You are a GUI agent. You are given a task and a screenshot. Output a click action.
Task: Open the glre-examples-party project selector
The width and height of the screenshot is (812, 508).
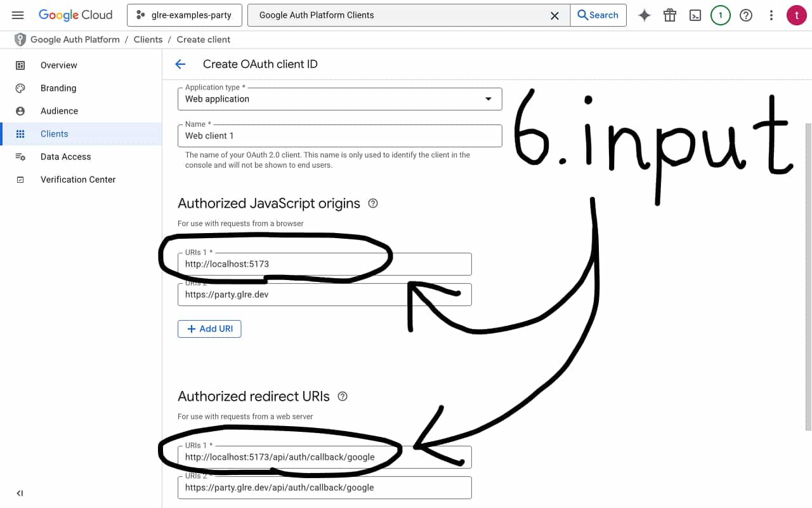click(x=184, y=15)
